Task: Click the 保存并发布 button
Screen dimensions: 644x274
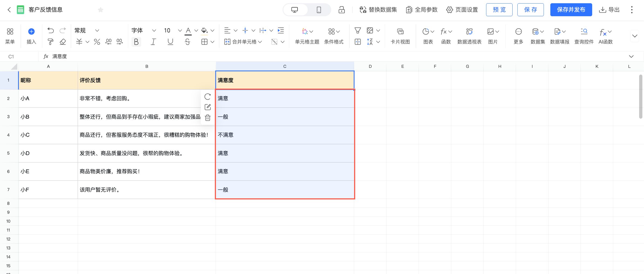Action: point(571,10)
